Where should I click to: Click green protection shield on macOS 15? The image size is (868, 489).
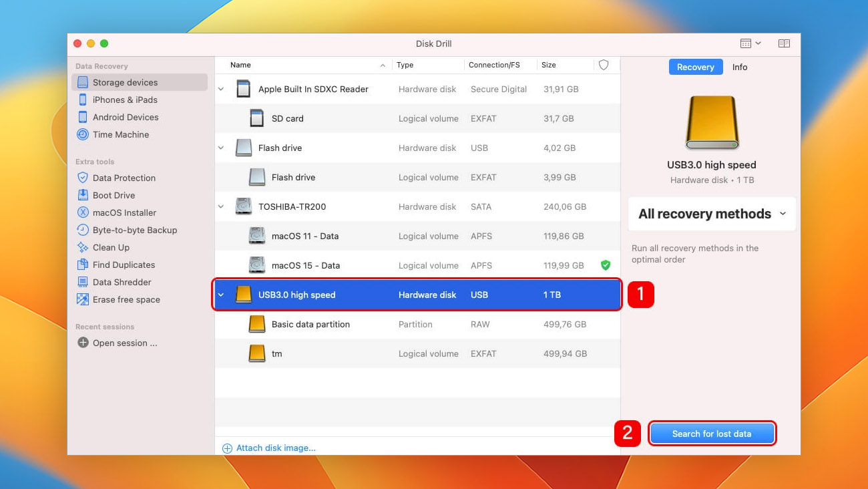coord(606,265)
